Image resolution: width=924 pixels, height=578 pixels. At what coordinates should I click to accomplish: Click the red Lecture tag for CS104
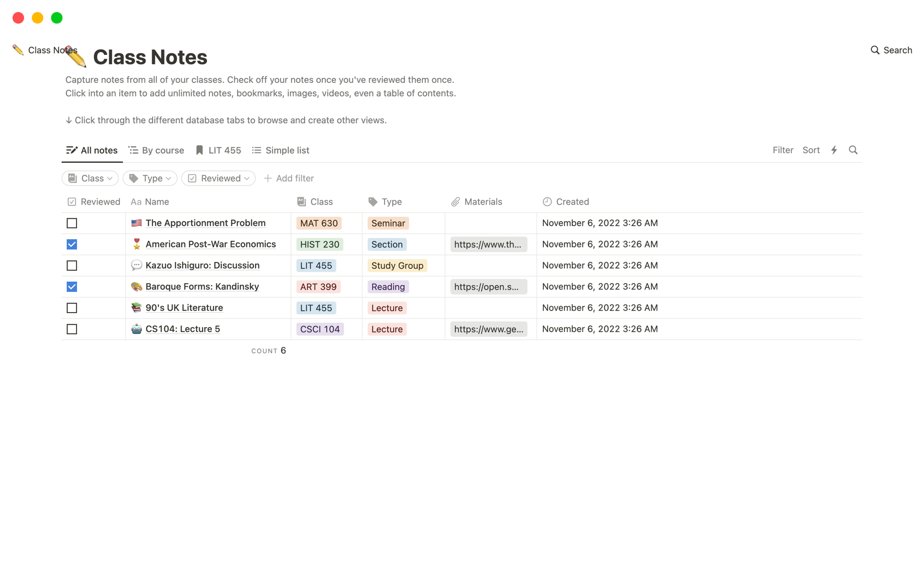pyautogui.click(x=387, y=329)
